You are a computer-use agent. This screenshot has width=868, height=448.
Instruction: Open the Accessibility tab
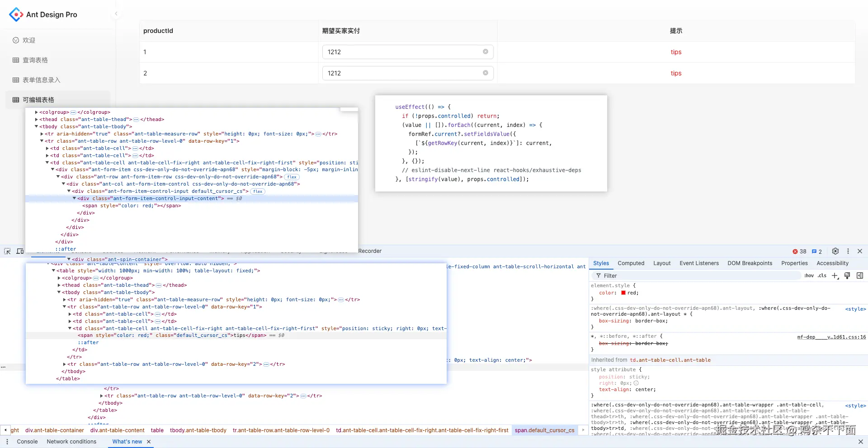[832, 263]
